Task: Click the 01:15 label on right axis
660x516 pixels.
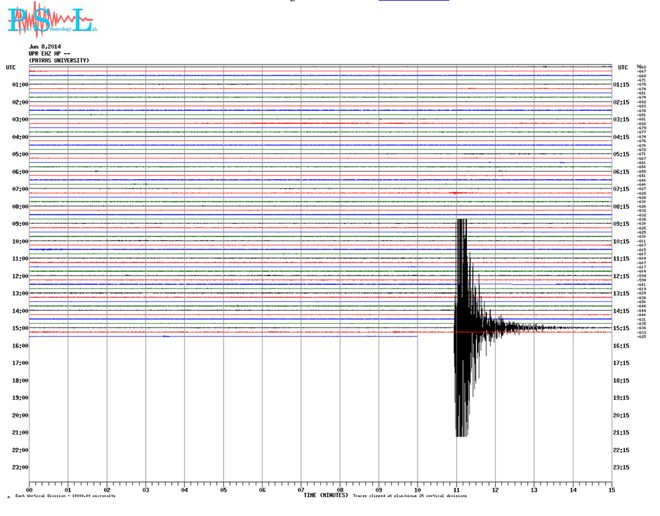Action: pos(621,85)
